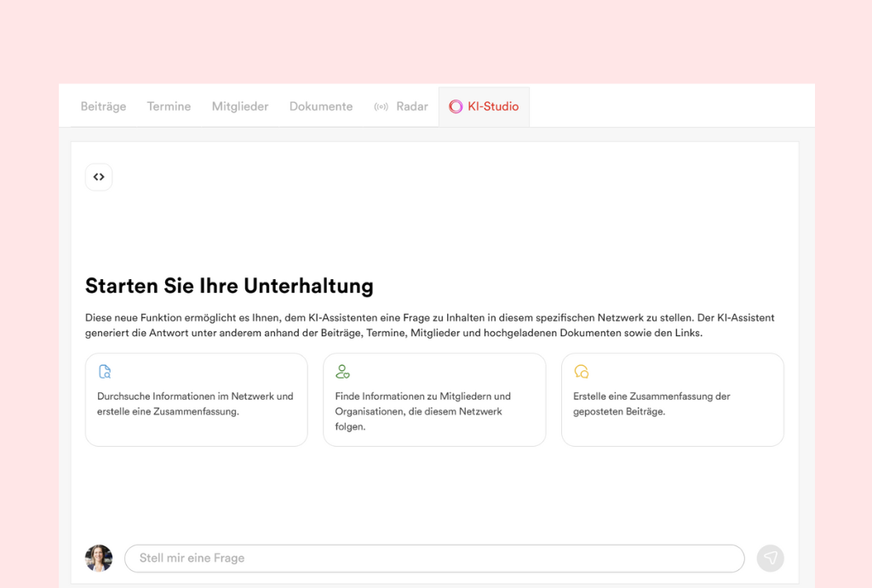Image resolution: width=872 pixels, height=588 pixels.
Task: Choose 'Erstelle eine Zusammenfassung der geposteten Beiträge' card
Action: tap(672, 403)
